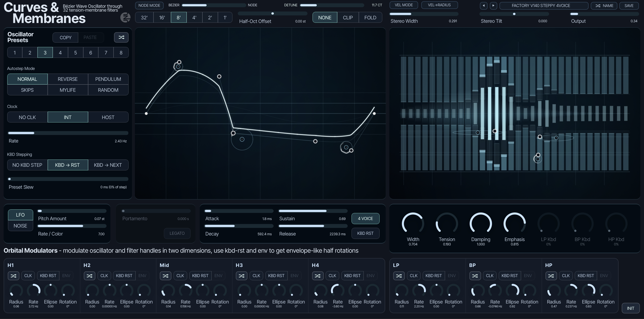Viewport: 644px width, 319px height.
Task: Click the logo icon beside the Membranes title
Action: (x=125, y=17)
